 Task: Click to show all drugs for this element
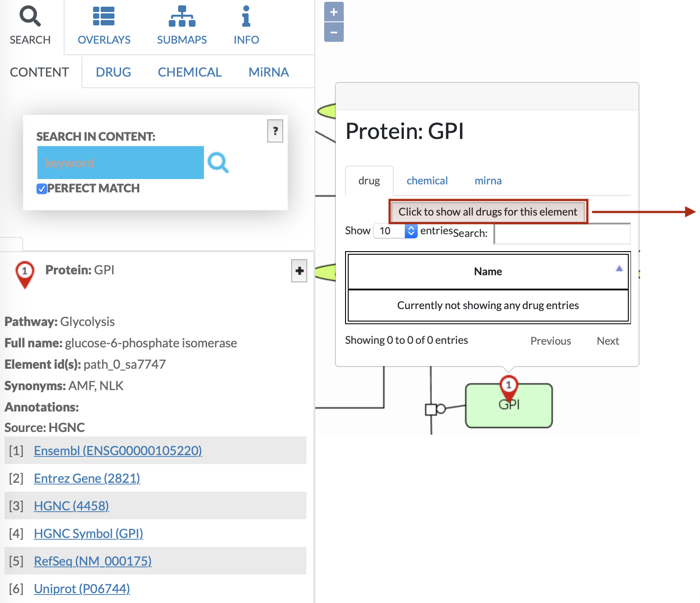488,212
